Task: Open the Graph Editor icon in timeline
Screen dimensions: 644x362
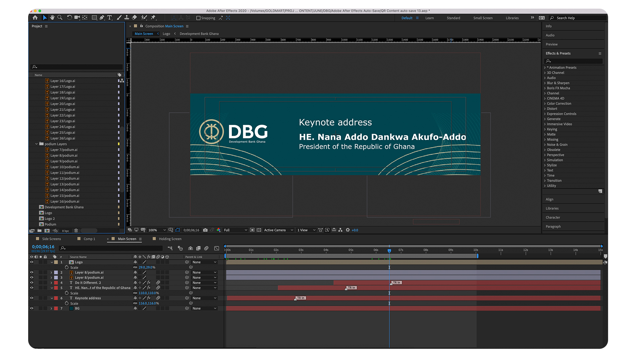Action: (x=217, y=248)
